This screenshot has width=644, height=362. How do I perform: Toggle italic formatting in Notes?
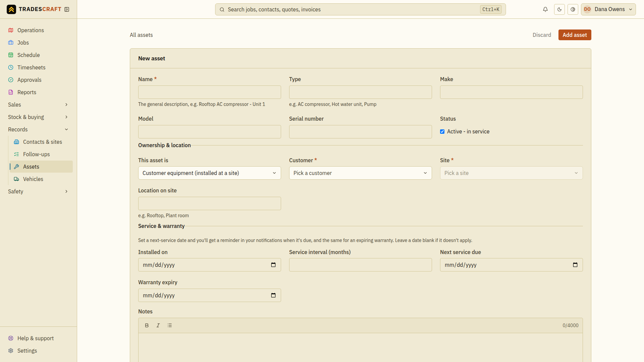point(158,325)
